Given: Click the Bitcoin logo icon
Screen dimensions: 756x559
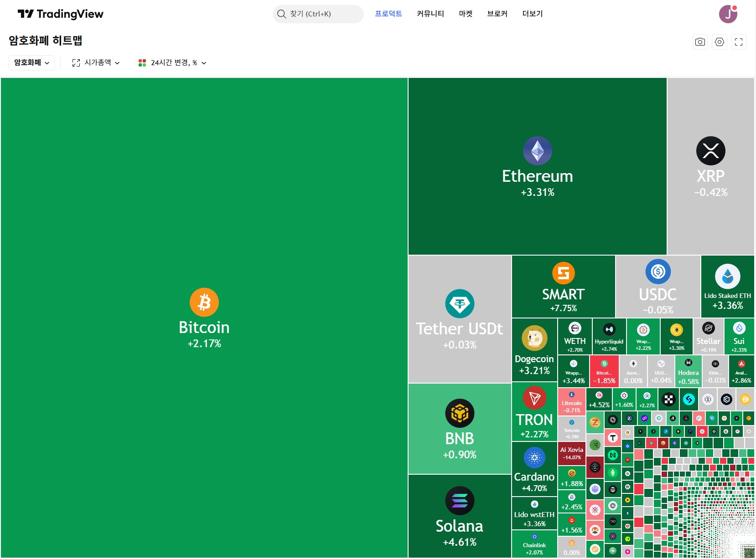Looking at the screenshot, I should (204, 302).
